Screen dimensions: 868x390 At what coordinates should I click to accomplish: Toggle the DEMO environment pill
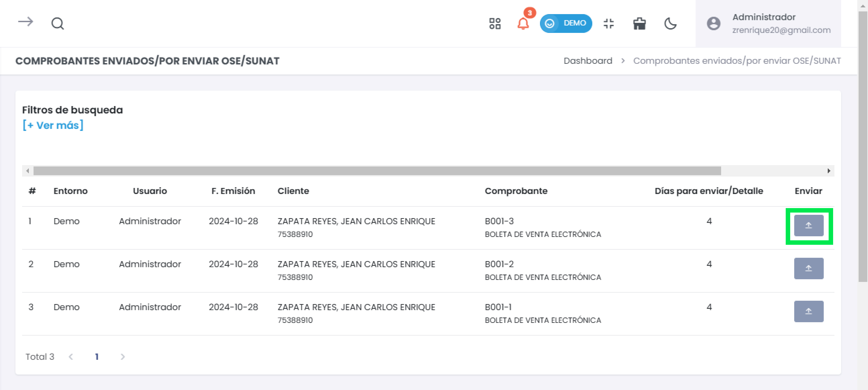[566, 23]
